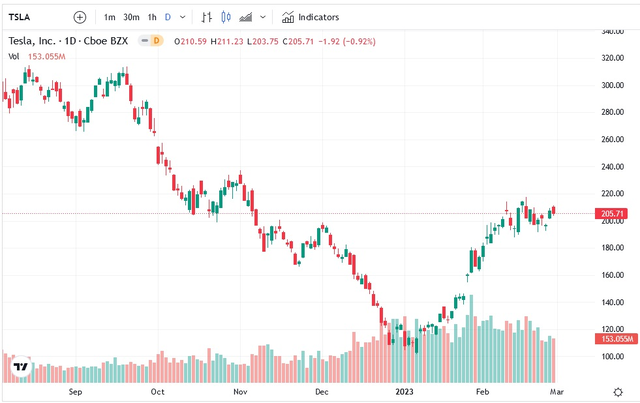Click the Feb label on time axis

click(482, 392)
